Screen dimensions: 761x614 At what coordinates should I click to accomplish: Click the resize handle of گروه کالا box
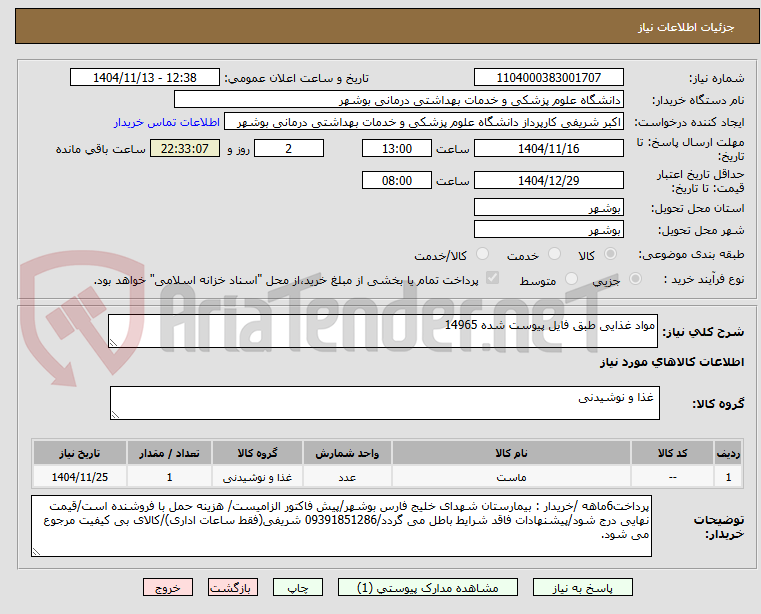pos(115,415)
